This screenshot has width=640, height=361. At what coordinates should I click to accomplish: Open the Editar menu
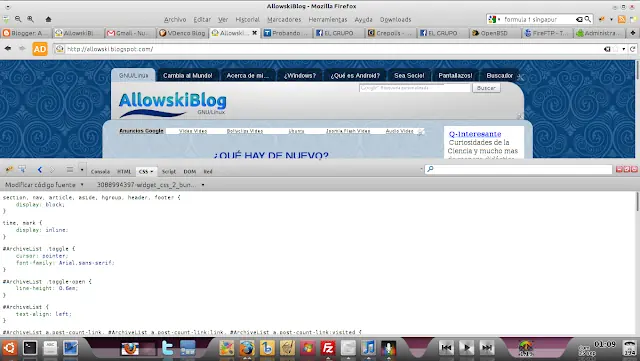[202, 20]
